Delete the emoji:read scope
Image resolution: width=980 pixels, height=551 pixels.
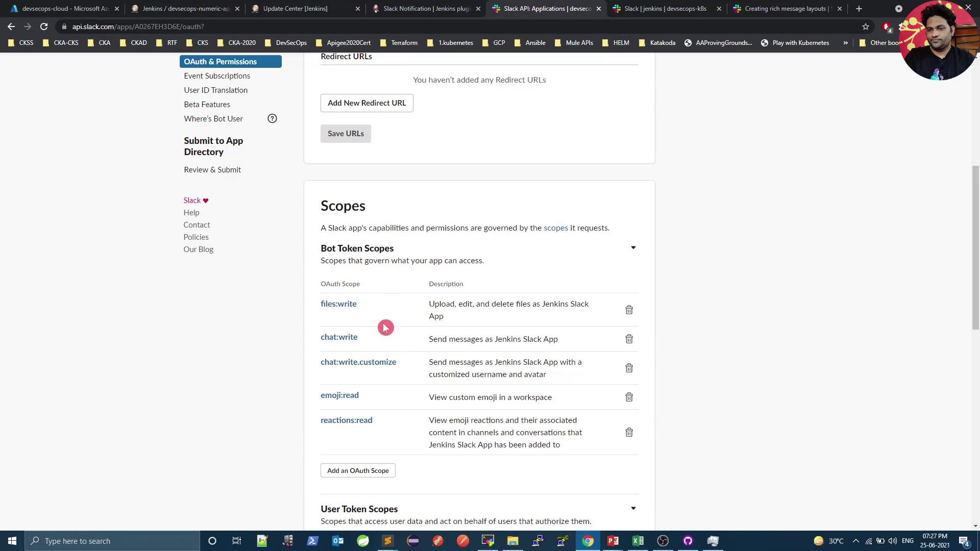[629, 397]
